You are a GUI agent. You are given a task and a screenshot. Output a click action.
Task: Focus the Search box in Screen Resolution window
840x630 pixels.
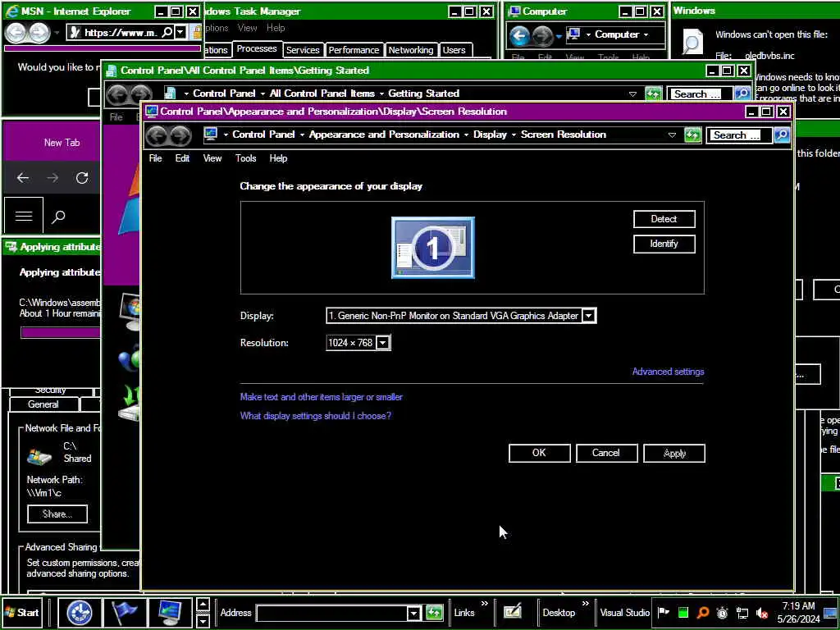pyautogui.click(x=739, y=135)
